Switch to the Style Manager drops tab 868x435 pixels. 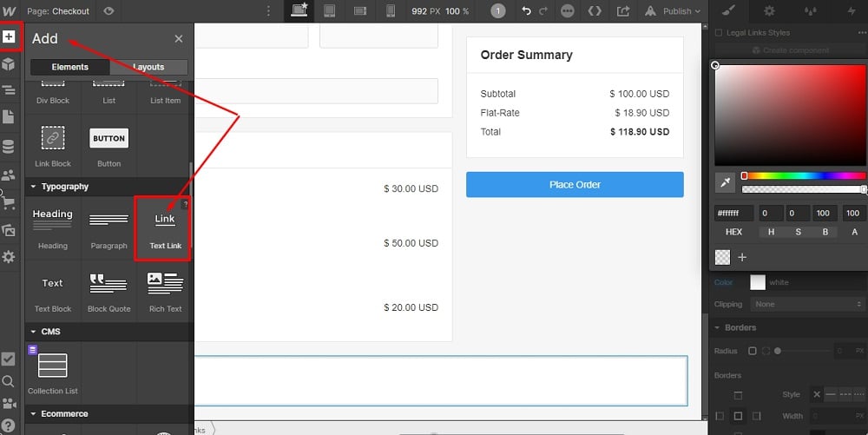coord(810,11)
